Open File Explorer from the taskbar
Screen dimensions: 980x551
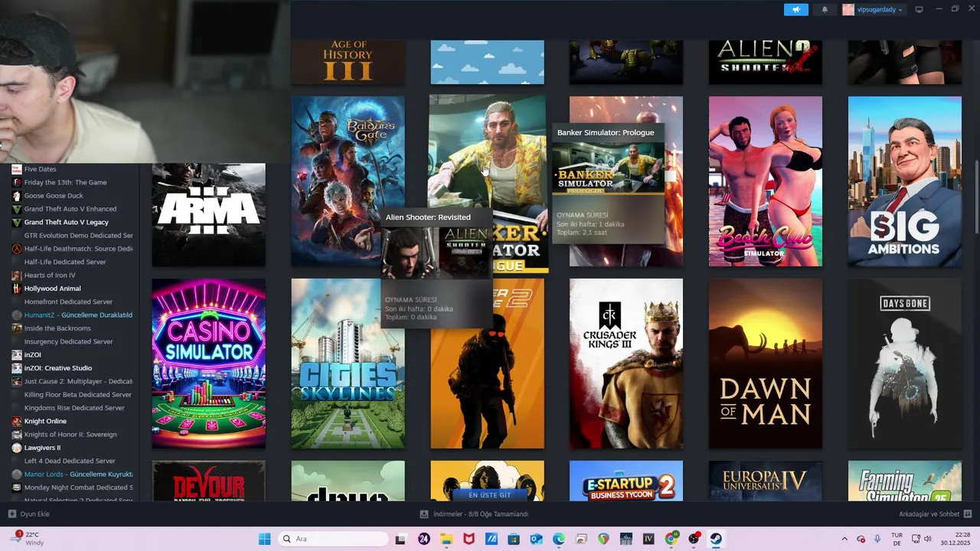coord(446,539)
